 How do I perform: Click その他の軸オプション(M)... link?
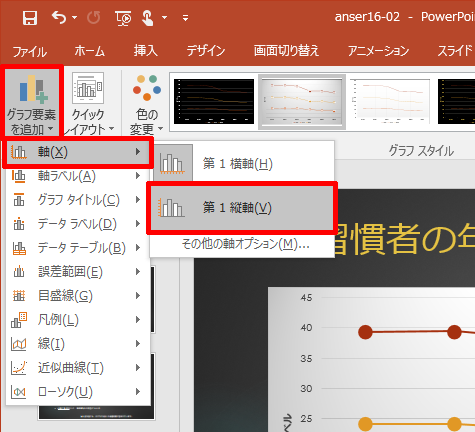click(x=245, y=244)
